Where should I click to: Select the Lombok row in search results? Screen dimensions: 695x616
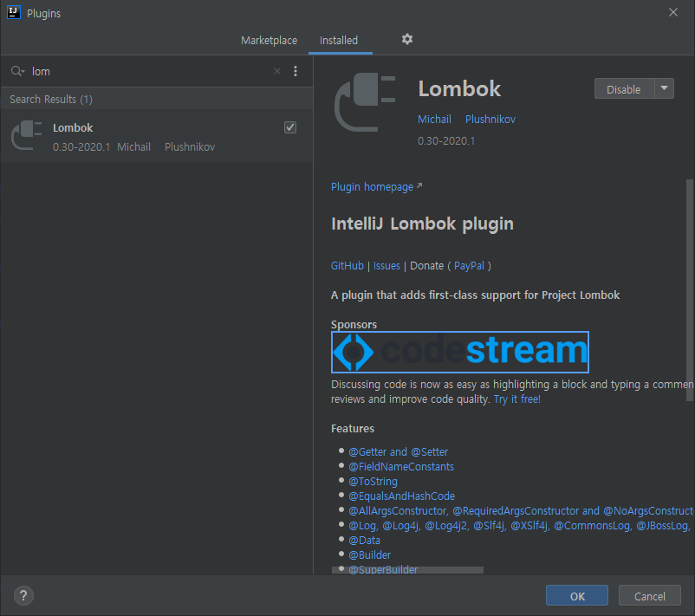click(x=157, y=136)
